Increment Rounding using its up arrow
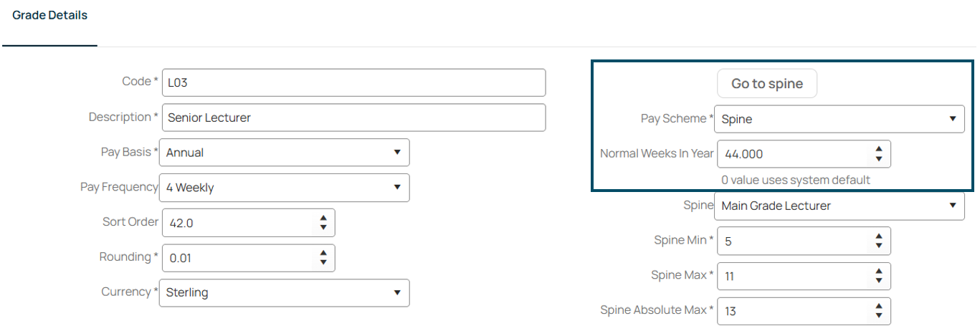 tap(323, 253)
